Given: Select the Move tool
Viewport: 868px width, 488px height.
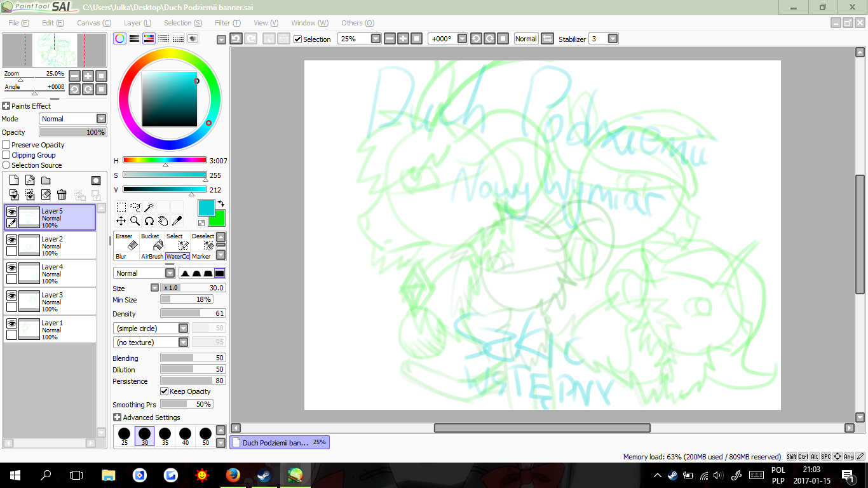Looking at the screenshot, I should click(x=121, y=221).
